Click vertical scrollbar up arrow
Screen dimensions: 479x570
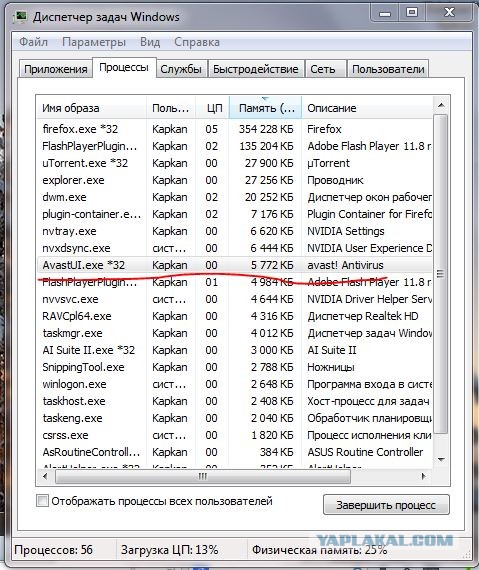[x=441, y=105]
